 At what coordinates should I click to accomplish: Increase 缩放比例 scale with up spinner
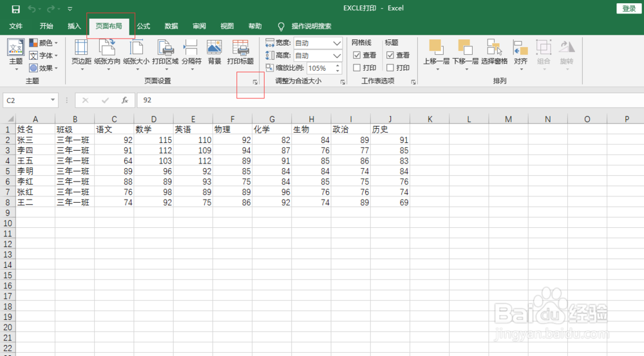coord(337,65)
